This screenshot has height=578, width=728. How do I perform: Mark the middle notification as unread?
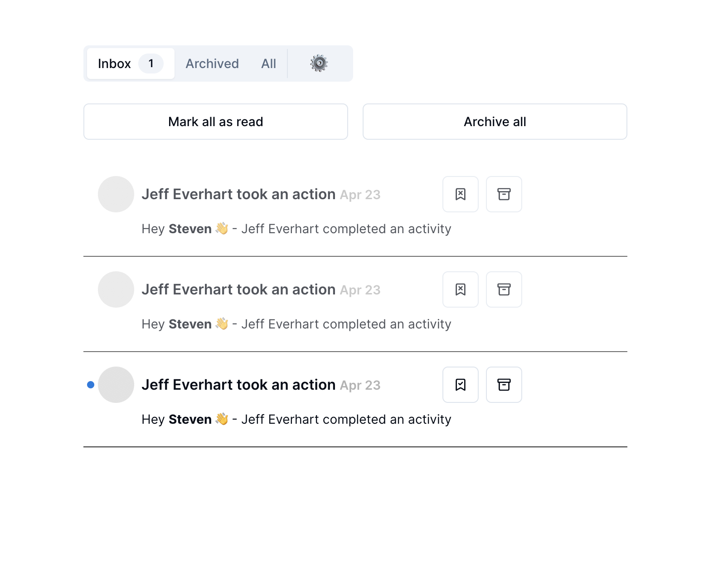click(x=460, y=289)
